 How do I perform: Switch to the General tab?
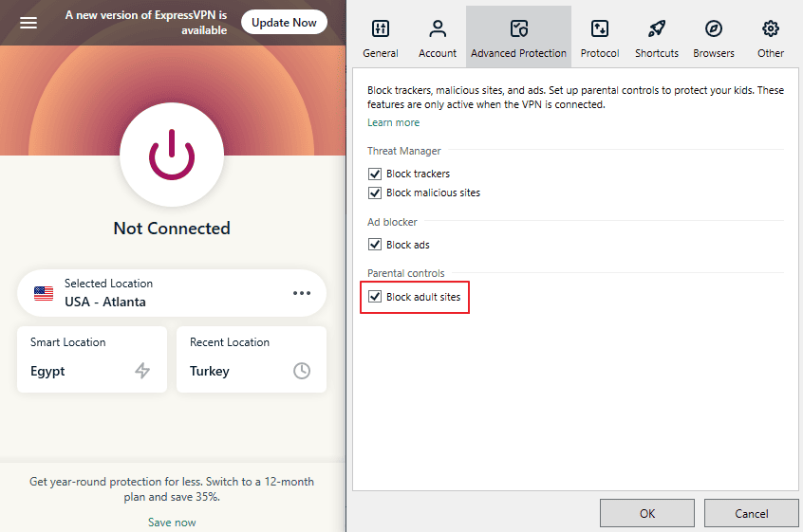click(381, 37)
